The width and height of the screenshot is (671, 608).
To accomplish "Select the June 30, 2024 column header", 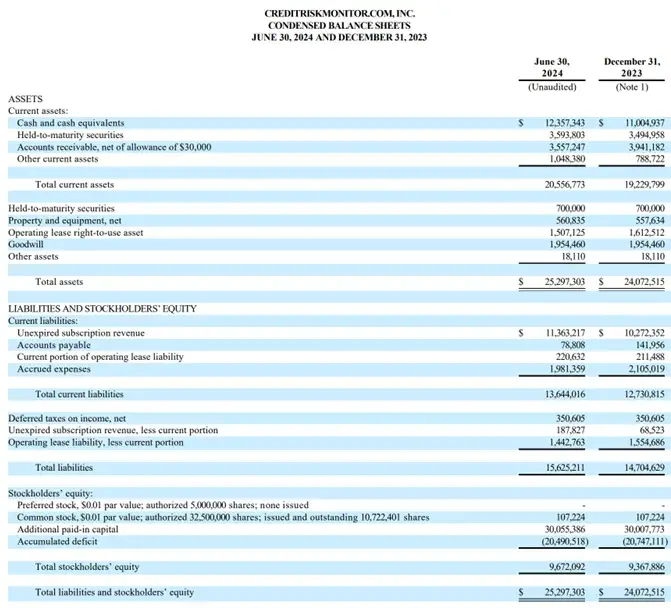I will (551, 67).
